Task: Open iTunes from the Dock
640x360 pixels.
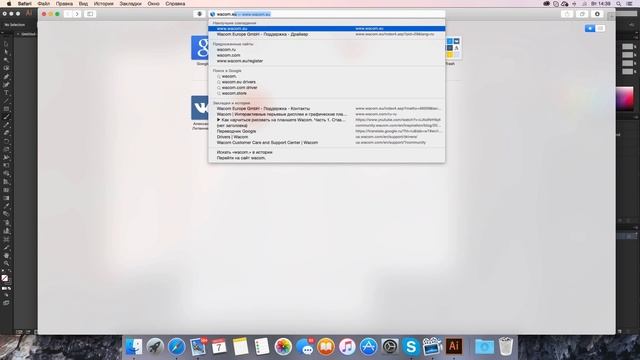Action: [347, 347]
